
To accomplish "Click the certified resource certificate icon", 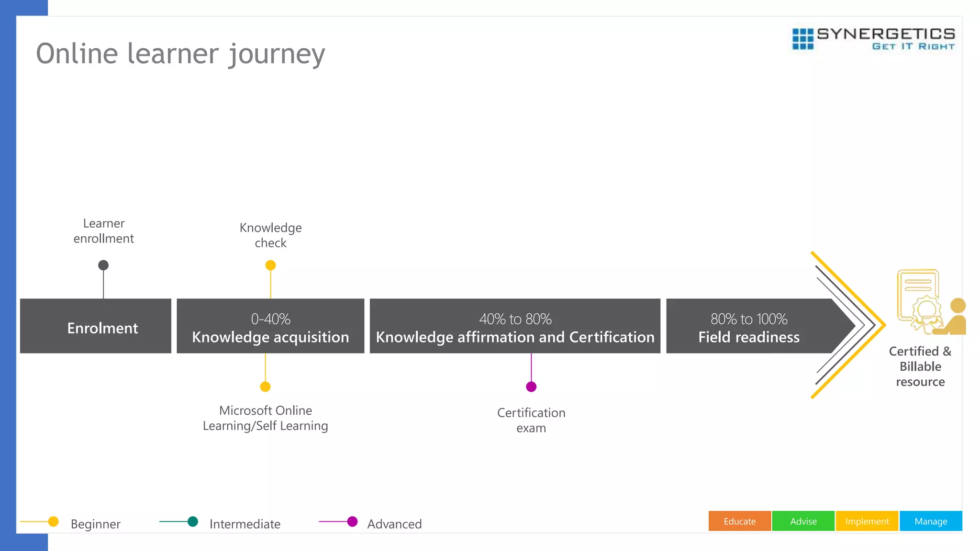I will [931, 302].
